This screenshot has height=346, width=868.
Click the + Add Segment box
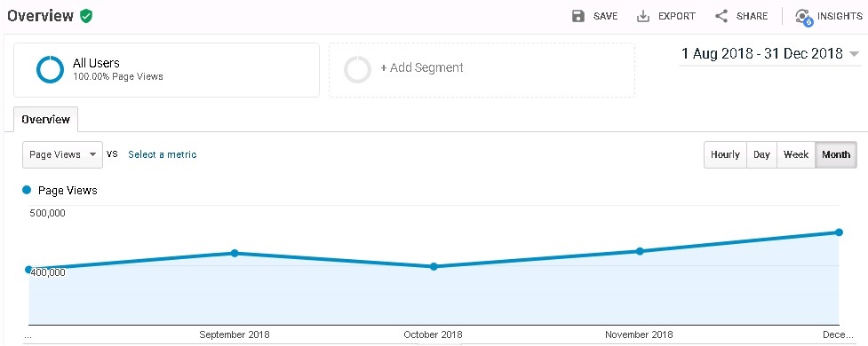[x=482, y=70]
